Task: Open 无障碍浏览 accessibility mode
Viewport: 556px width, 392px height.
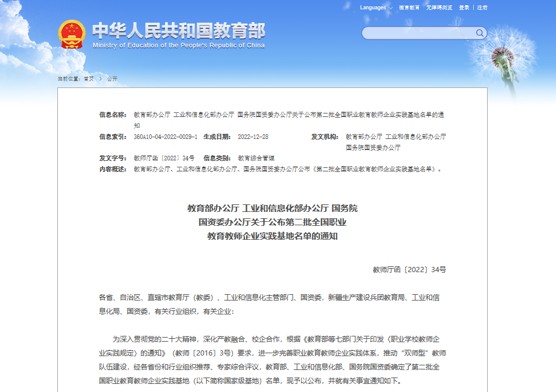Action: [439, 8]
